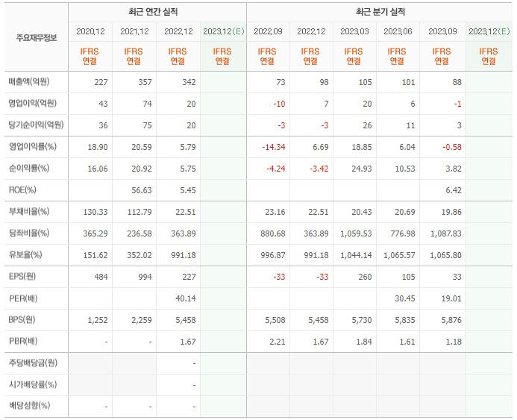Image resolution: width=517 pixels, height=420 pixels.
Task: Click the revenue value 357
Action: tap(145, 82)
